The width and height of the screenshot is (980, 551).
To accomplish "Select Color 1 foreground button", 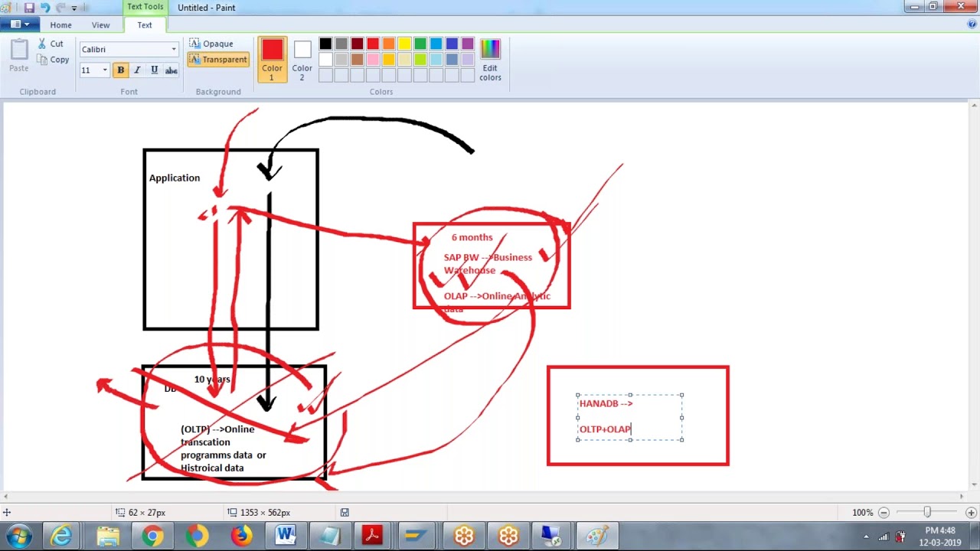I will tap(272, 60).
